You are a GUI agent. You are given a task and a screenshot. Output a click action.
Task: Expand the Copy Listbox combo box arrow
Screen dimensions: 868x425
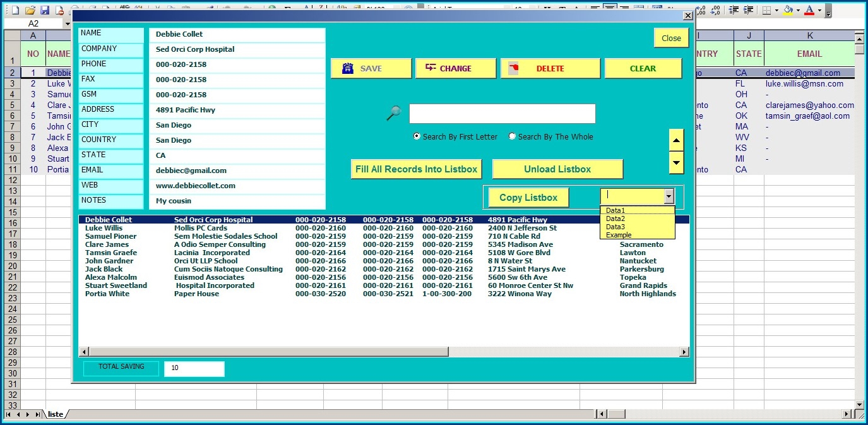669,196
